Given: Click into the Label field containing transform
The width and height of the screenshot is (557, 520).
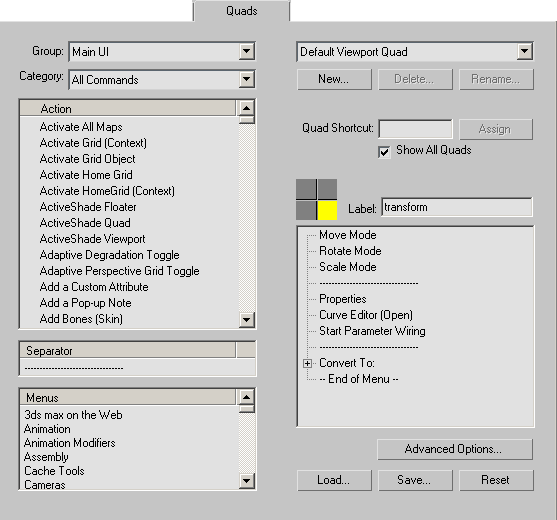Looking at the screenshot, I should (x=457, y=207).
